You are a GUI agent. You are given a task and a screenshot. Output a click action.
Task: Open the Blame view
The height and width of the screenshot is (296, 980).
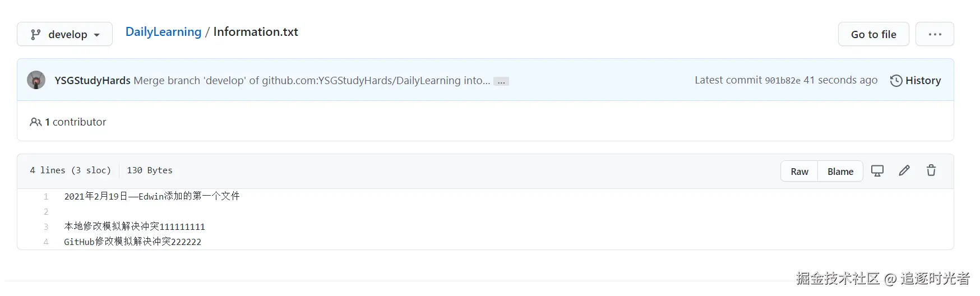(840, 171)
